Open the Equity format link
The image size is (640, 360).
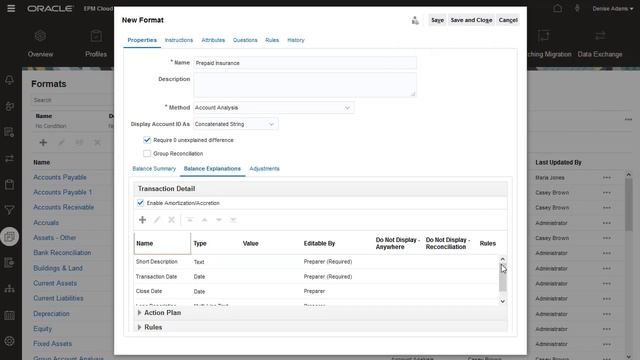(x=42, y=329)
